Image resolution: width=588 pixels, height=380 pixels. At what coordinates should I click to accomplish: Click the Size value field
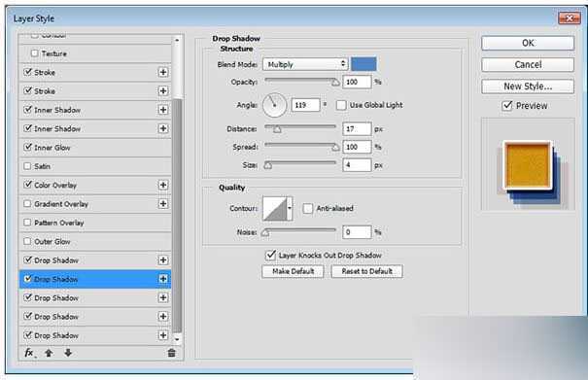(x=357, y=165)
